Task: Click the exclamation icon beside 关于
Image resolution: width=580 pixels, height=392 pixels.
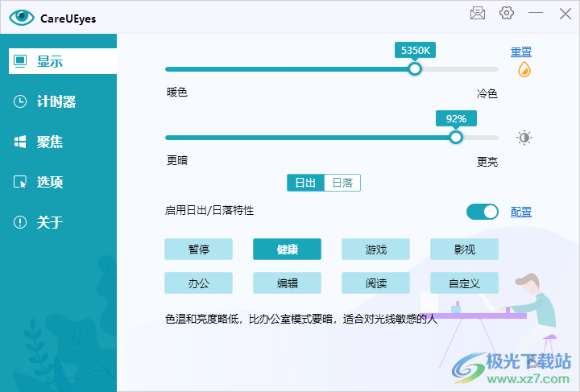Action: tap(20, 222)
